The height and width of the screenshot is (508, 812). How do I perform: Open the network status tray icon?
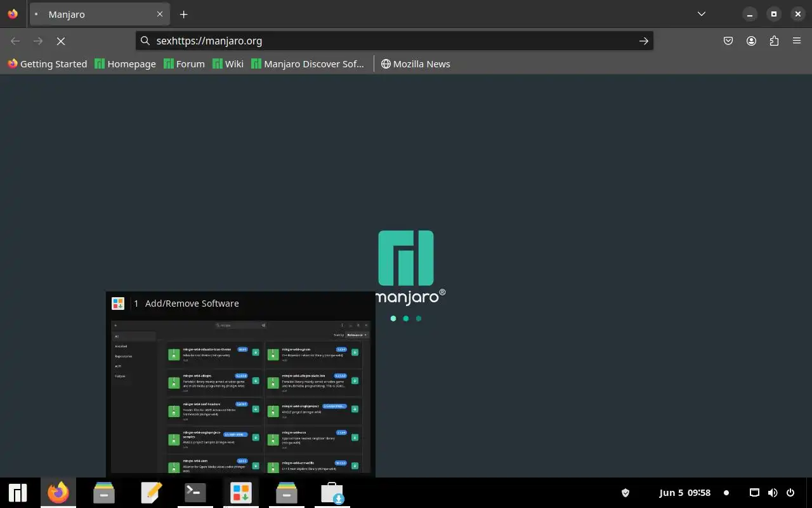click(x=754, y=493)
